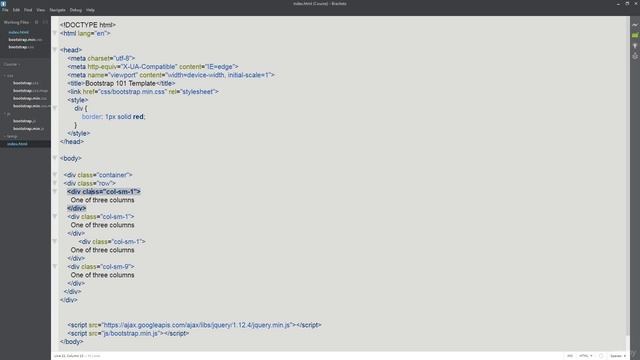Click the Working Files header label
640x360 pixels.
pyautogui.click(x=16, y=22)
